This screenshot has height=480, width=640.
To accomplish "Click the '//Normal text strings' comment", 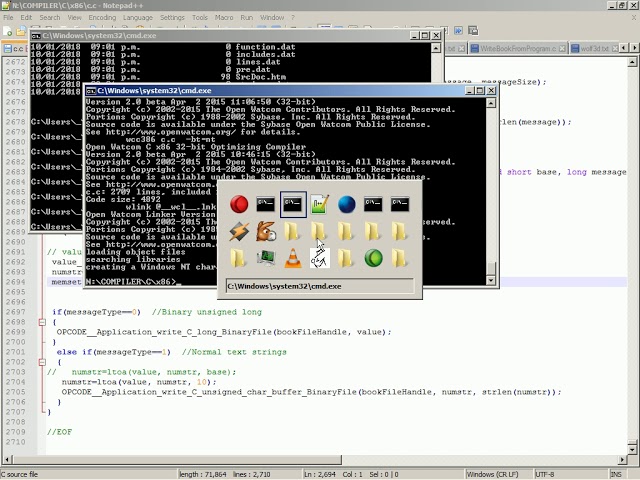I will coord(234,352).
